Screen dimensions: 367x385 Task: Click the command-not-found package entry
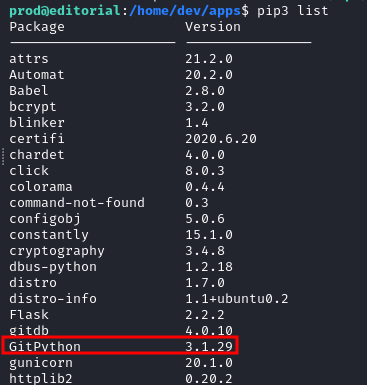[77, 203]
